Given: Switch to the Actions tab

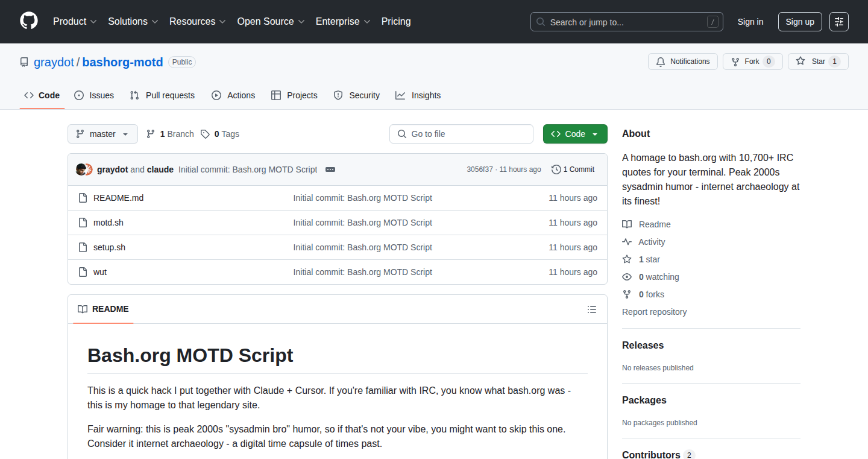Looking at the screenshot, I should tap(233, 95).
